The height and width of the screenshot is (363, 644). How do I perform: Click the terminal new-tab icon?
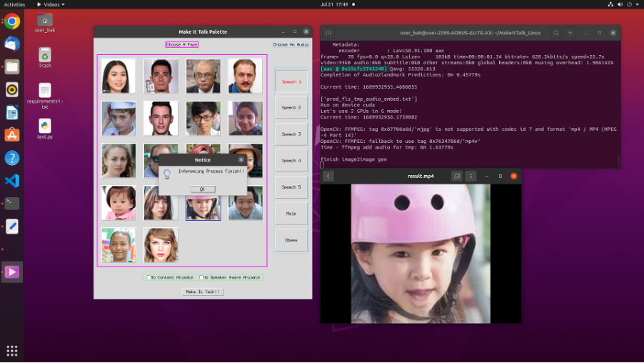(x=328, y=33)
